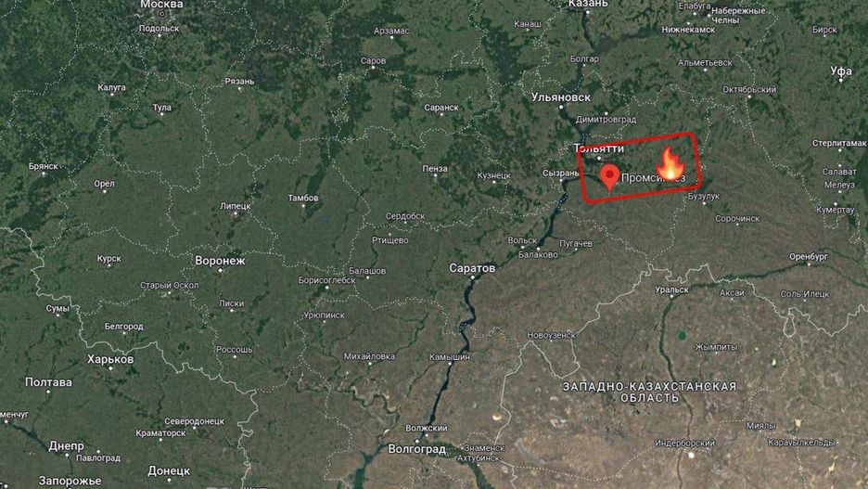Click the Воронеж city label
868x489 pixels.
coord(220,261)
